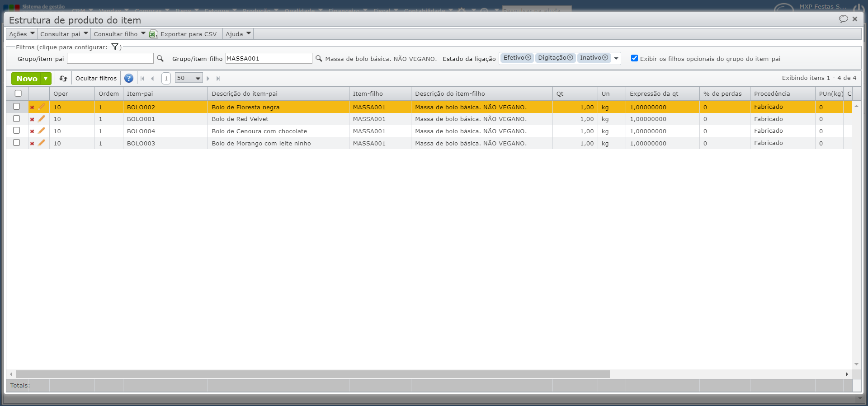
Task: Check the BOLO002 row checkbox
Action: pyautogui.click(x=17, y=107)
